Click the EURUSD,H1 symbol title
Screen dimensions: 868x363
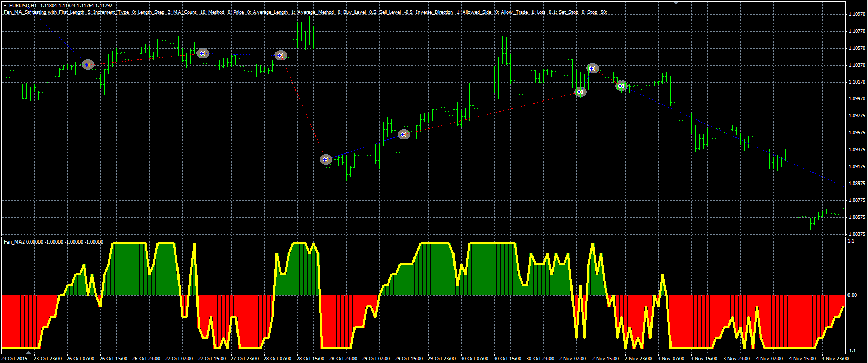(x=23, y=6)
